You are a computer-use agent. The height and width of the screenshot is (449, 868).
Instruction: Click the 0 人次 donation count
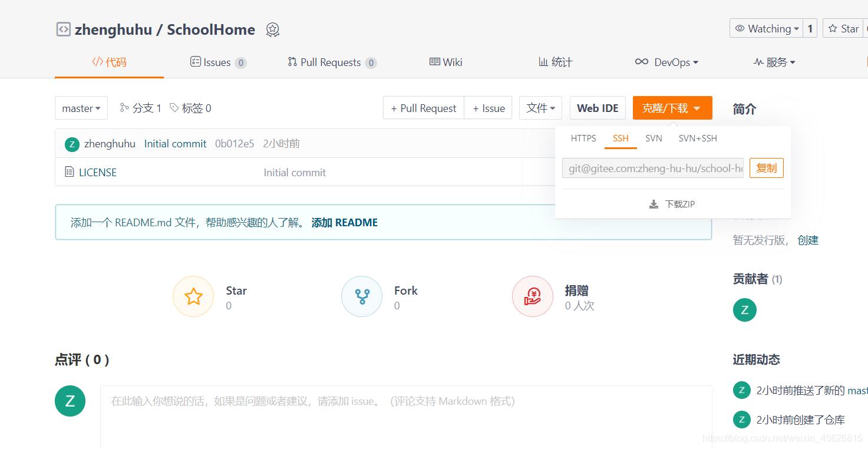point(580,306)
